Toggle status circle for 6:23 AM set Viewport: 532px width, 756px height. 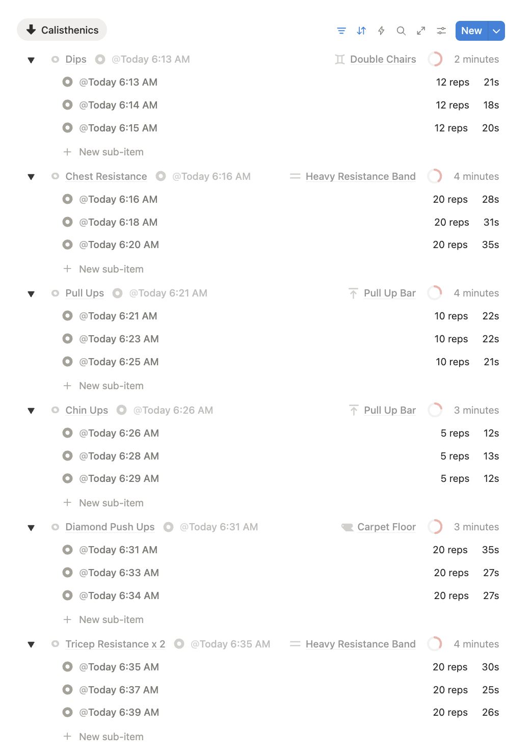67,339
